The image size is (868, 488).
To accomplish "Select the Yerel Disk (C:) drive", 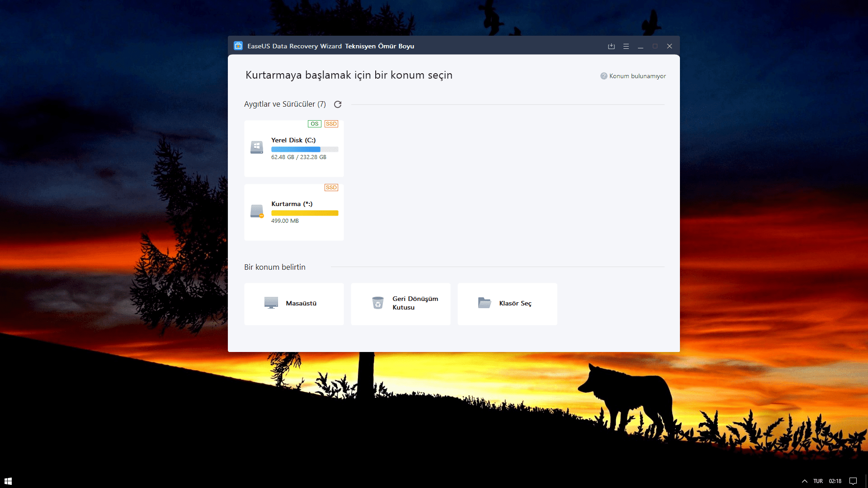I will 294,148.
